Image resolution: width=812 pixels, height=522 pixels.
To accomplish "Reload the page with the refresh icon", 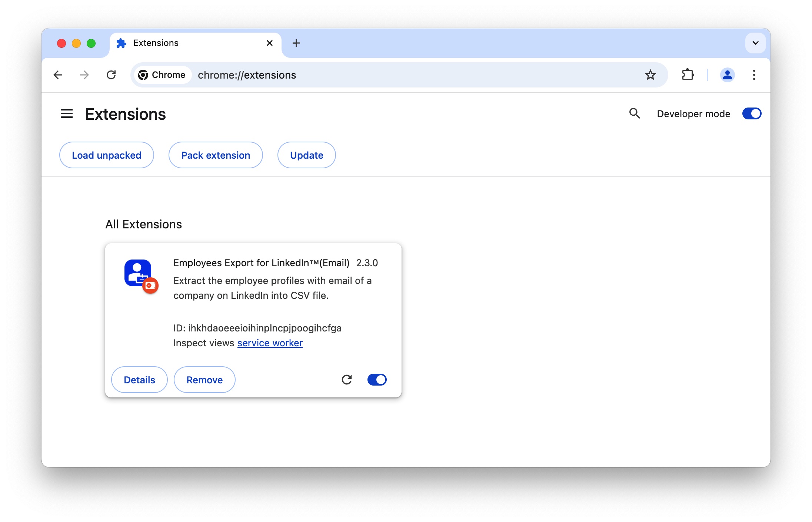I will pos(112,75).
